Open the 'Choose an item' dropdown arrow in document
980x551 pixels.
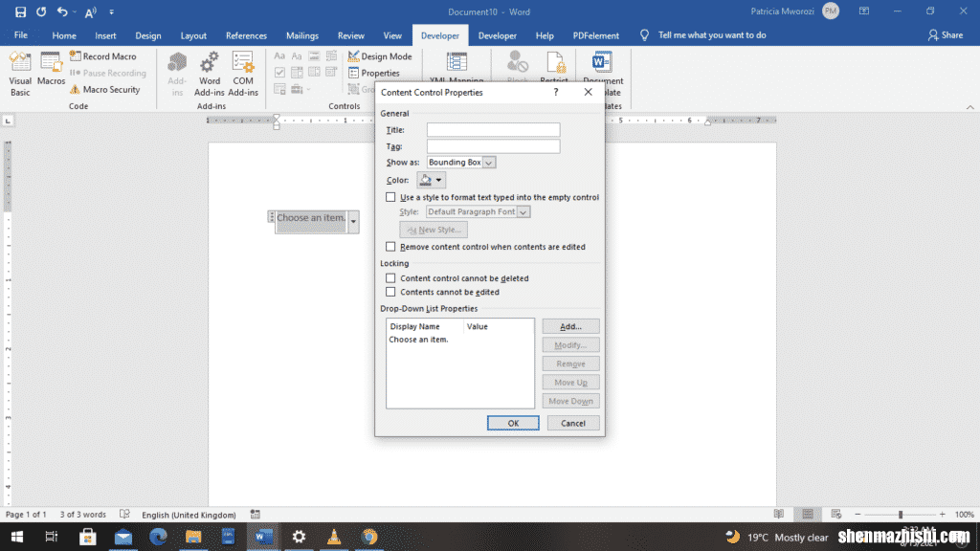pyautogui.click(x=353, y=222)
